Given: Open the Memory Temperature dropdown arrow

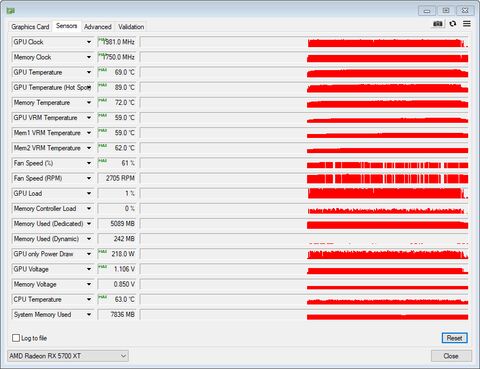Looking at the screenshot, I should tap(89, 103).
